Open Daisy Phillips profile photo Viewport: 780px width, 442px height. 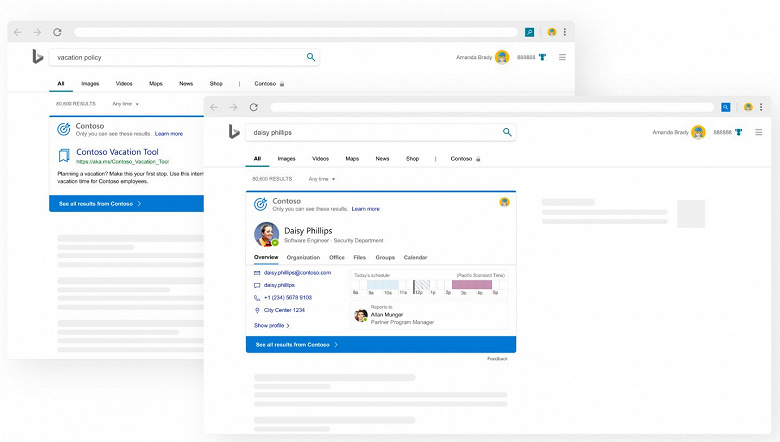267,234
